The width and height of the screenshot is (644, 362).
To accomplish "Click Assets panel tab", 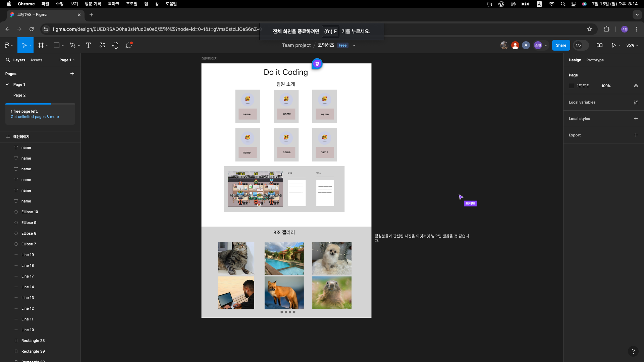I will tap(36, 60).
